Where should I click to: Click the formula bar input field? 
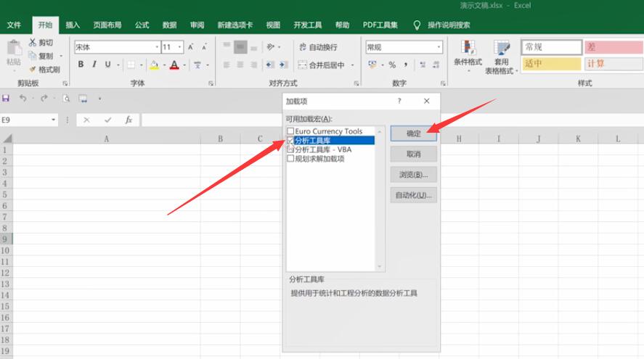point(211,120)
